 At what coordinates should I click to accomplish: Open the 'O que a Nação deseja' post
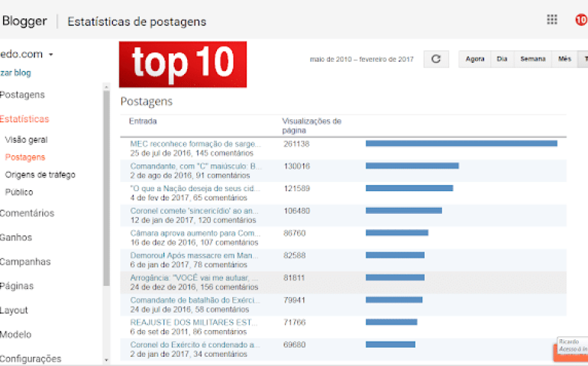click(x=195, y=189)
